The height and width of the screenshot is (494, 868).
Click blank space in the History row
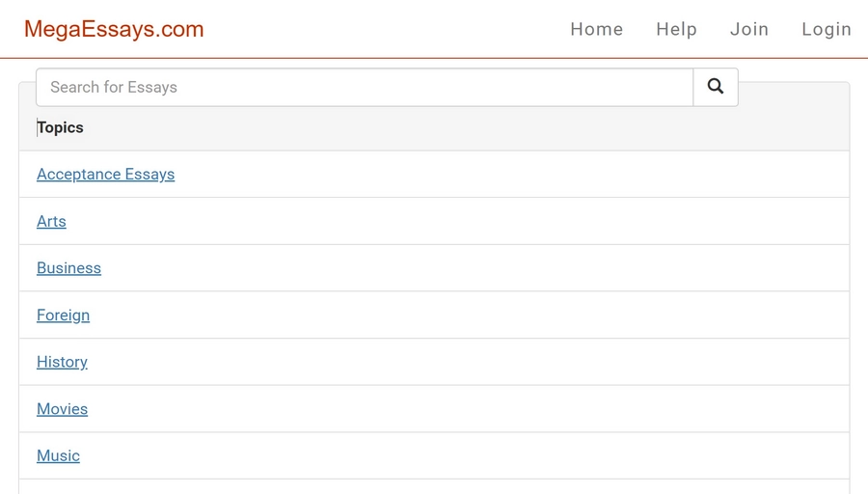[471, 362]
